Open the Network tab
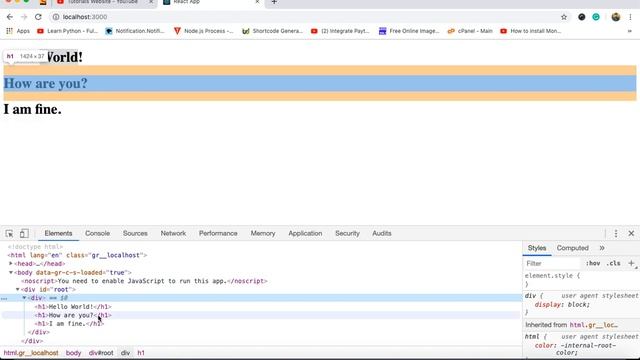This screenshot has height=360, width=640. point(173,233)
